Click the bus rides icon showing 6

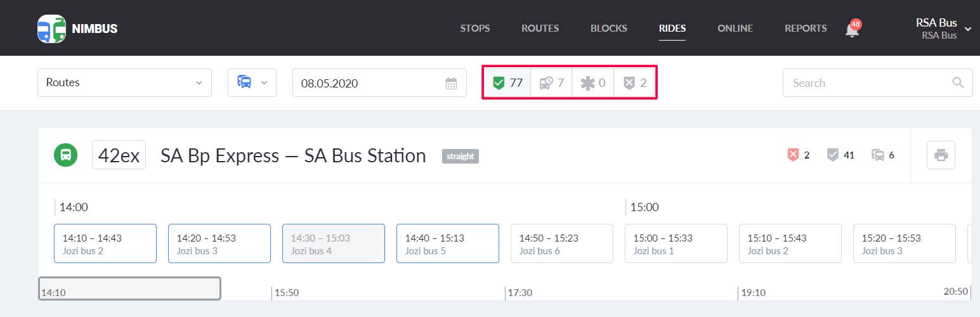878,155
